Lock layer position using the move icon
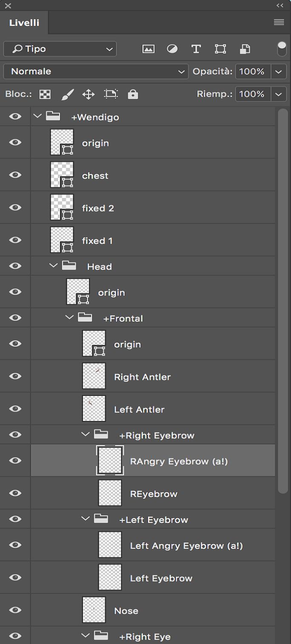The image size is (291, 644). coord(88,94)
